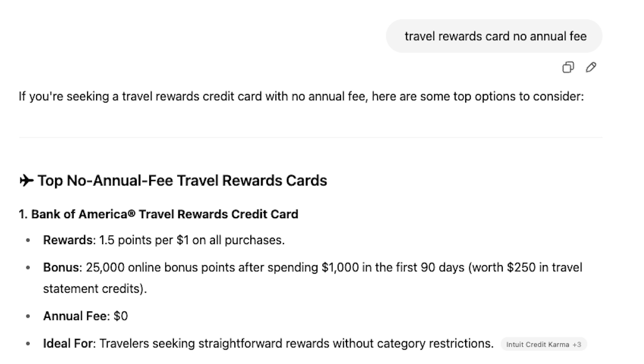Select the 'Intuit Credit Karma' source link

tap(536, 344)
